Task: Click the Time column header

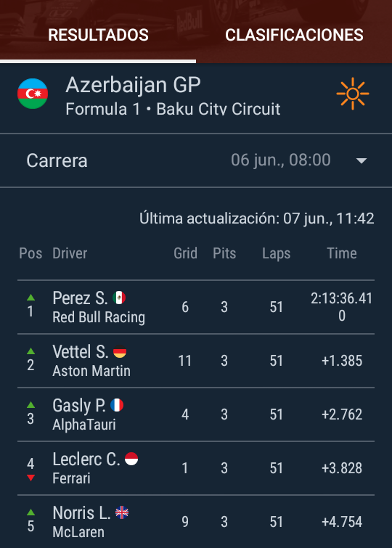Action: tap(342, 253)
